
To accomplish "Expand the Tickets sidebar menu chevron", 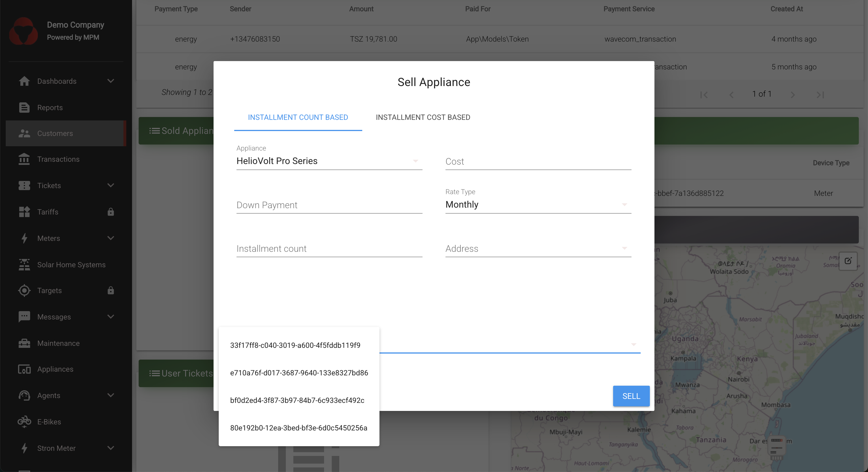I will pyautogui.click(x=111, y=186).
